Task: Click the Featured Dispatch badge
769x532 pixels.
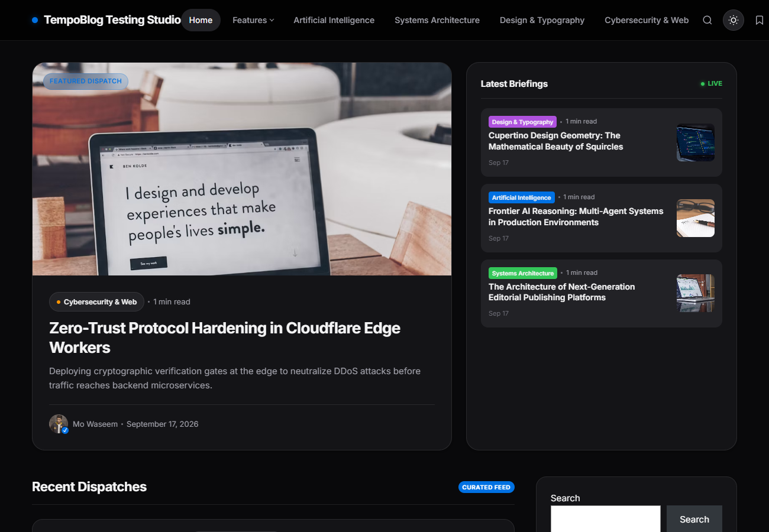Action: click(x=86, y=81)
